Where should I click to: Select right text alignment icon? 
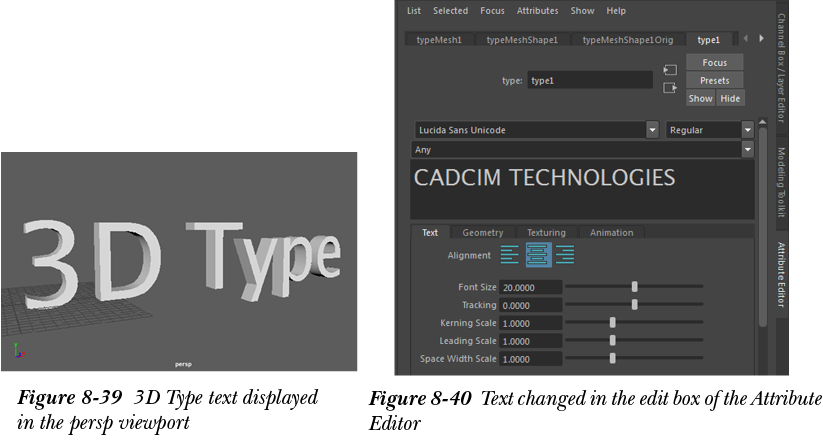tap(565, 255)
